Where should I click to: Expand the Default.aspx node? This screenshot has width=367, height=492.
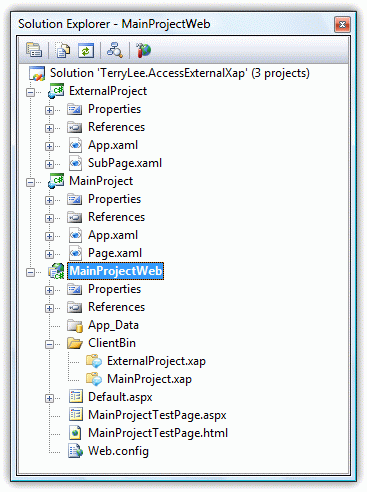click(x=49, y=398)
